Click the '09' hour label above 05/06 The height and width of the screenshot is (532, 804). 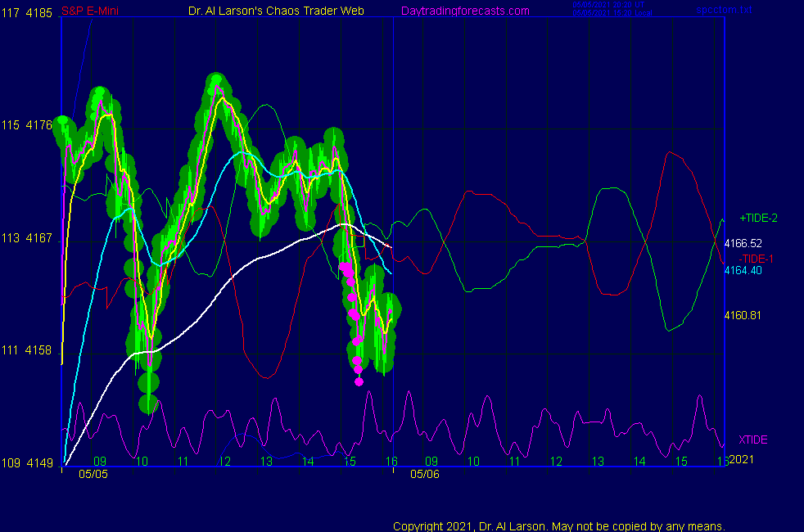click(x=431, y=462)
